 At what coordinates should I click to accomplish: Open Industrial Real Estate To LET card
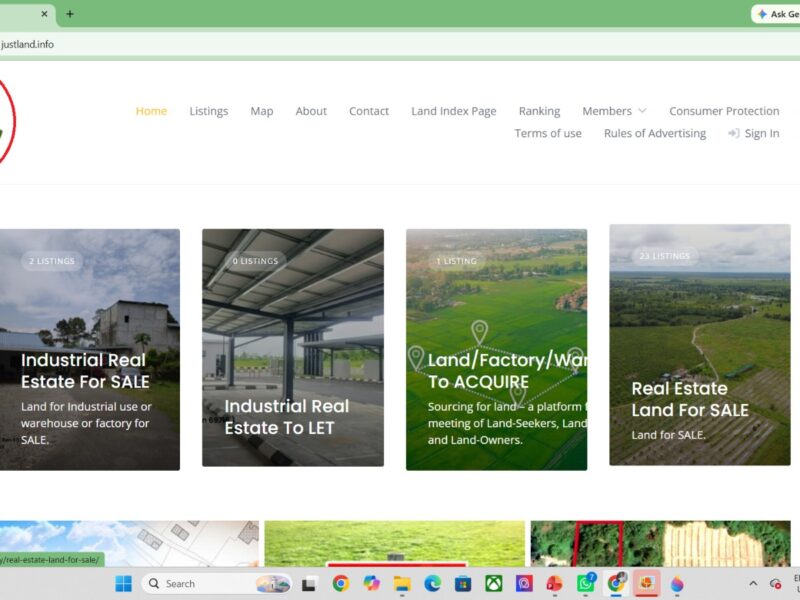[x=293, y=347]
